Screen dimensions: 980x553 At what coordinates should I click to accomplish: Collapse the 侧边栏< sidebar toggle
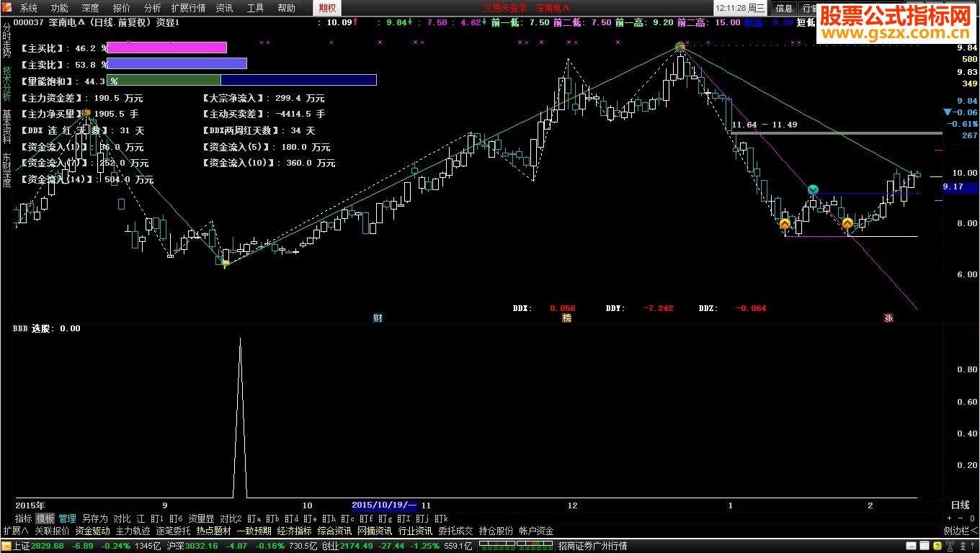(961, 531)
